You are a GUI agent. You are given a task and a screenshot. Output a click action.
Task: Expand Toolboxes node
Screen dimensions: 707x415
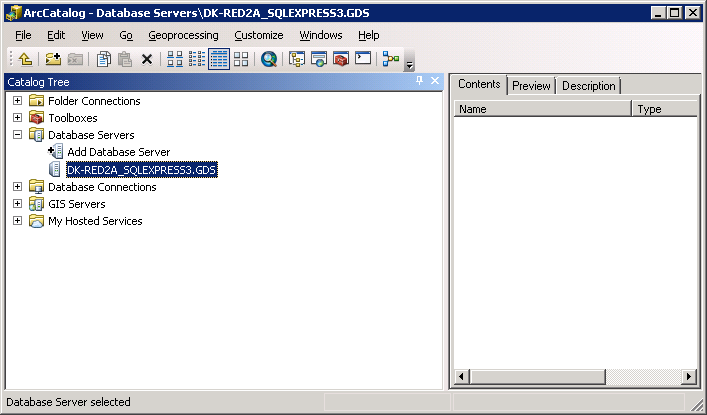pos(18,117)
